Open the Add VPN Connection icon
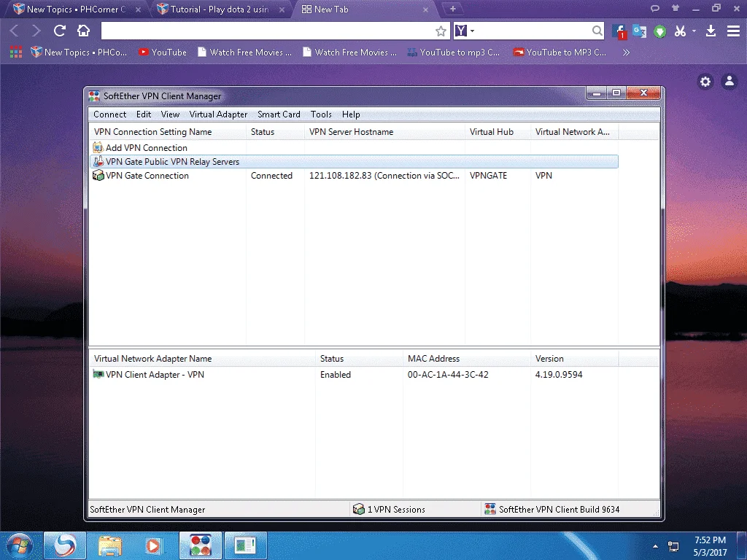747x560 pixels. 98,147
